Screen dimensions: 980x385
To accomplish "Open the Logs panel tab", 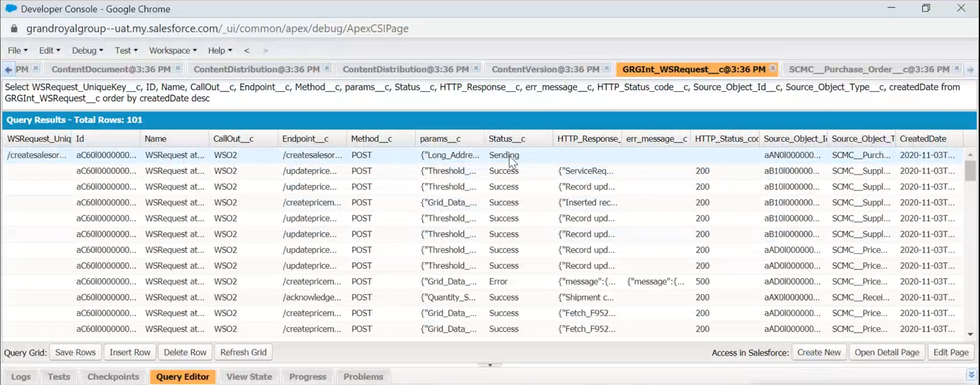I will (21, 377).
